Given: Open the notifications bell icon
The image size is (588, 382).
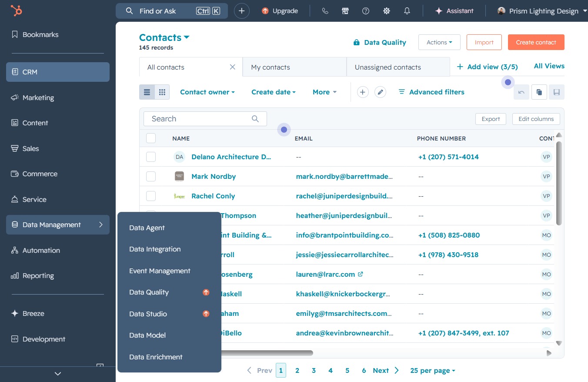Looking at the screenshot, I should (407, 11).
